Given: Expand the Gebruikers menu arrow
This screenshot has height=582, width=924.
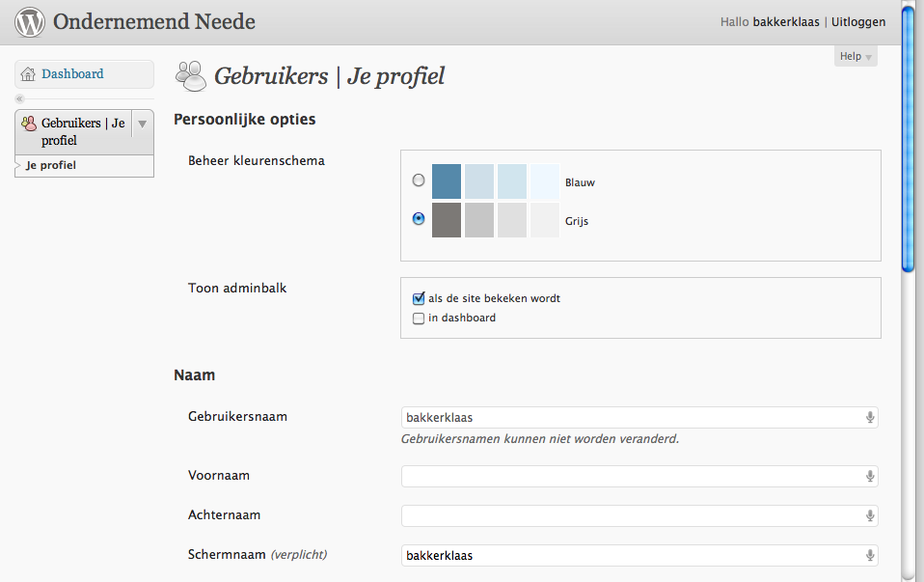Looking at the screenshot, I should [x=142, y=124].
